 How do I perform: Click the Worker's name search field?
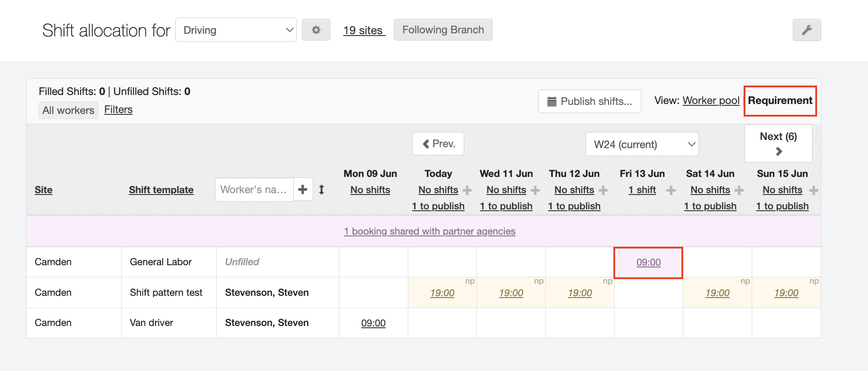point(254,190)
